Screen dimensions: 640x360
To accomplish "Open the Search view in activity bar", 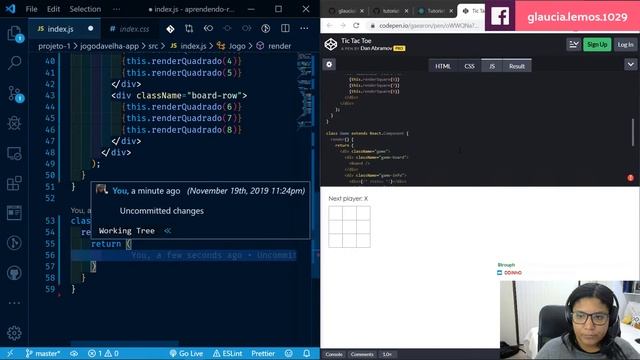I will pyautogui.click(x=14, y=63).
